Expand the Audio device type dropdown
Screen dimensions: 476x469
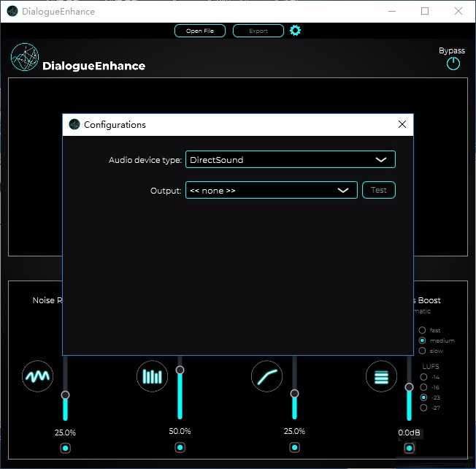291,159
